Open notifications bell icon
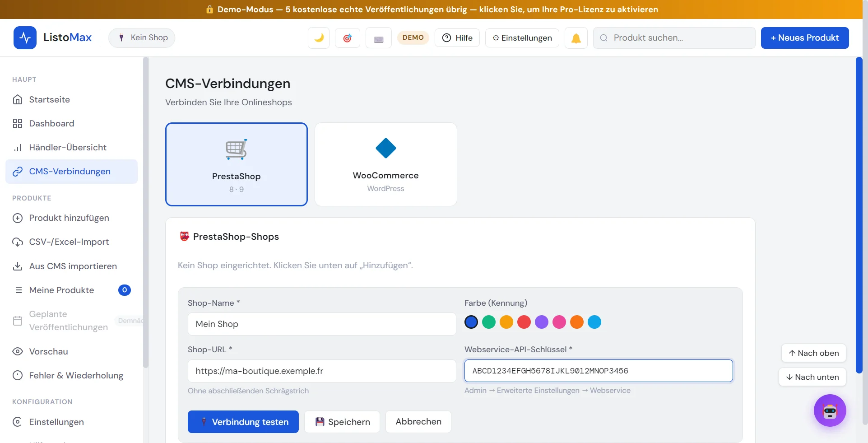Image resolution: width=868 pixels, height=443 pixels. click(576, 38)
